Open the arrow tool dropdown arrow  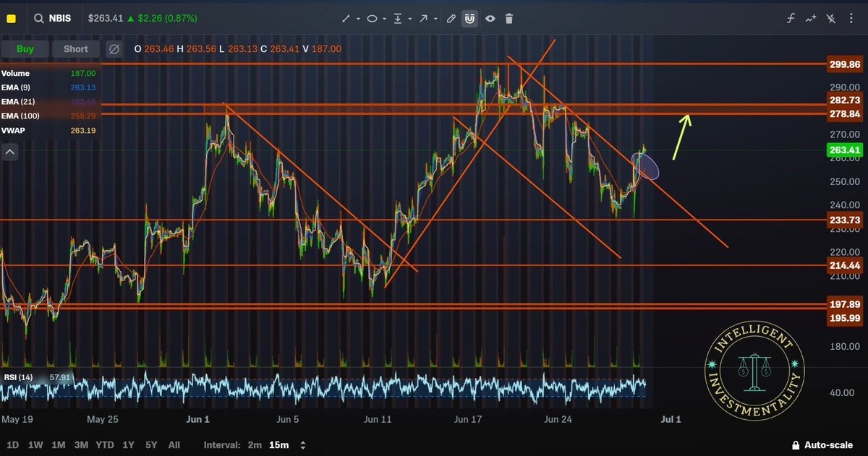tap(435, 19)
